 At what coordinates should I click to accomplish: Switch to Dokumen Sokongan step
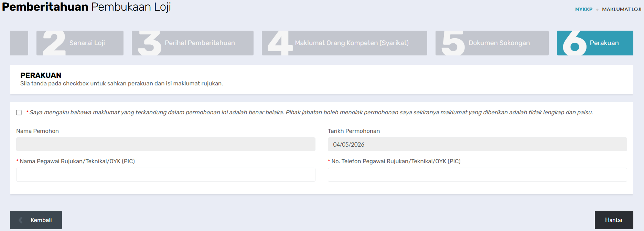pos(492,43)
